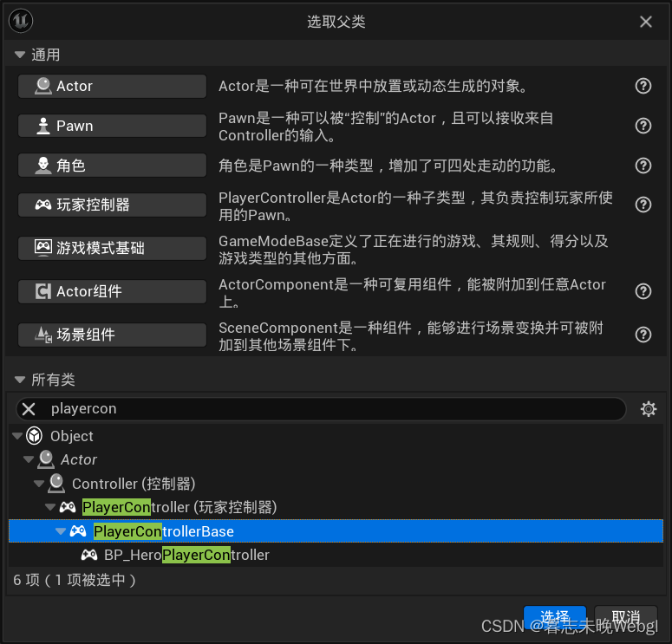Click gamepad icon of BP_HeroPlayerController row
Screen dimensions: 672x644
click(89, 555)
